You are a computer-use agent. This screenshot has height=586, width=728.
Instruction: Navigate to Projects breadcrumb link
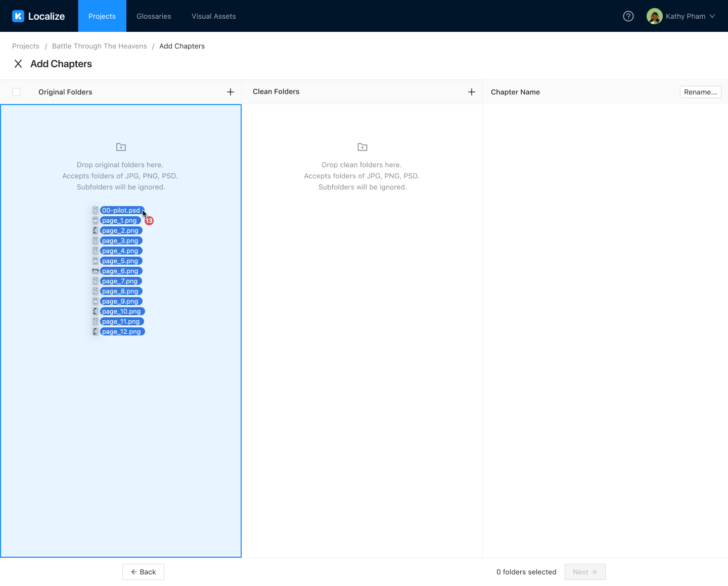point(26,46)
